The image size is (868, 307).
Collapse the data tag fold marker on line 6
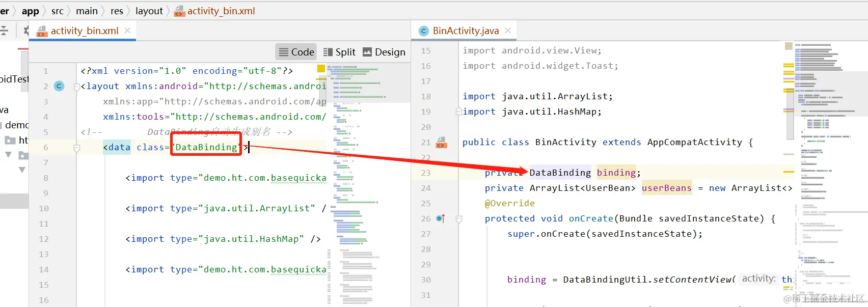click(76, 148)
